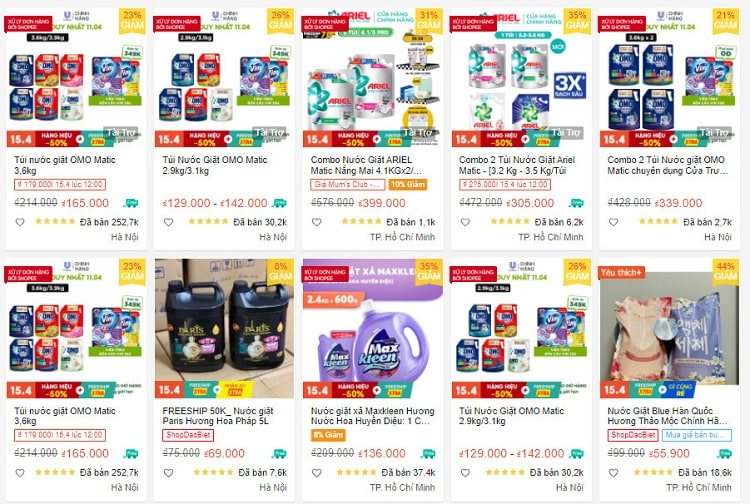Screen dimensions: 750x504
Task: Click free shipping truck icon beside ₫69.000 price
Action: (x=279, y=453)
